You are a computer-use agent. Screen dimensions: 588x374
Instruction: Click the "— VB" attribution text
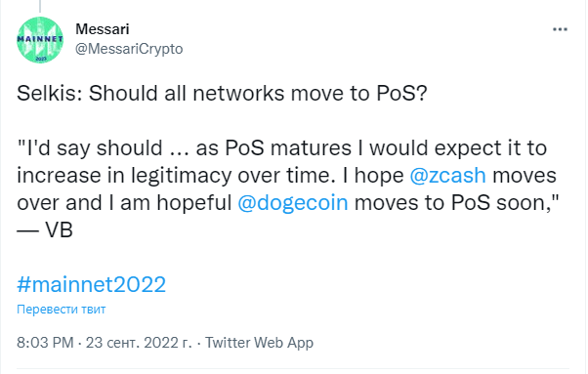click(45, 229)
